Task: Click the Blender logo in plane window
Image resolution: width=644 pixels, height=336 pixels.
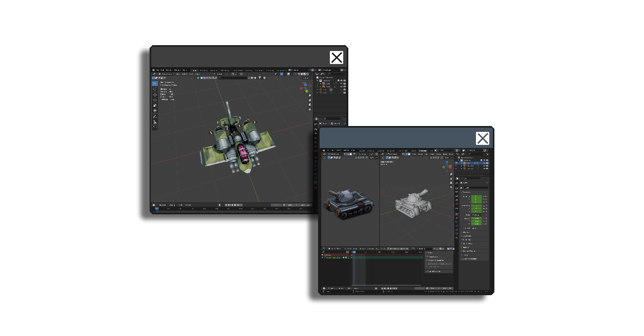Action: [x=154, y=70]
